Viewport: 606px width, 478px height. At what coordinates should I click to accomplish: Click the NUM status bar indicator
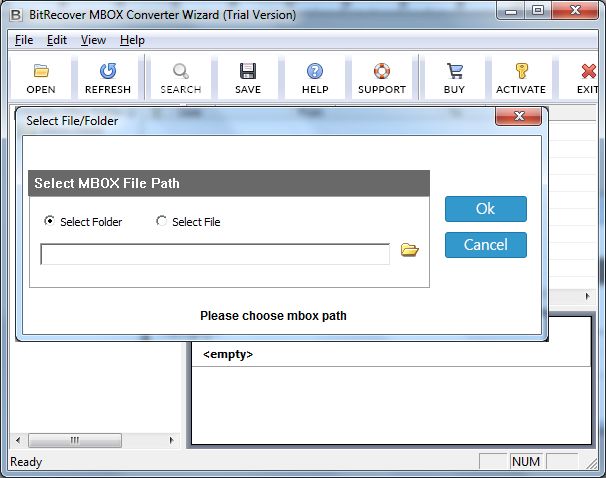coord(526,461)
